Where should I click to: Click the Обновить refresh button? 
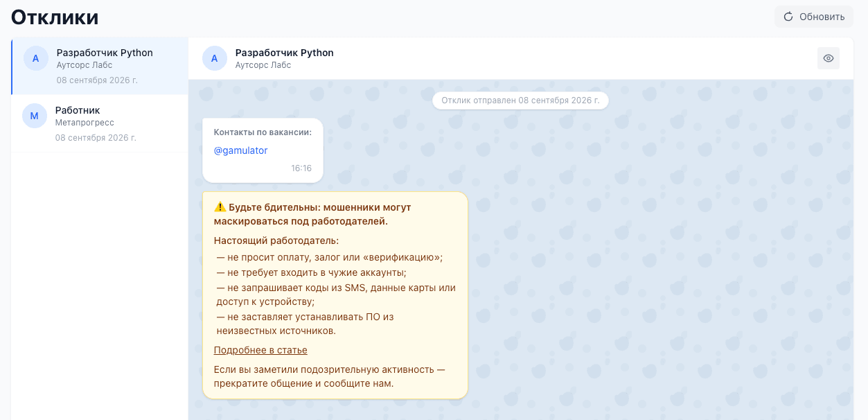pyautogui.click(x=813, y=17)
